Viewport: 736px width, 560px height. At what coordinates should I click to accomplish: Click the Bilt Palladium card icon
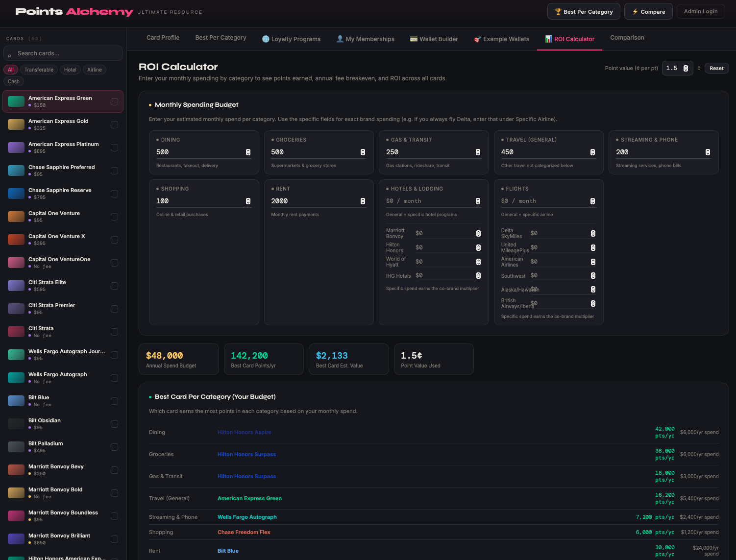(x=16, y=447)
